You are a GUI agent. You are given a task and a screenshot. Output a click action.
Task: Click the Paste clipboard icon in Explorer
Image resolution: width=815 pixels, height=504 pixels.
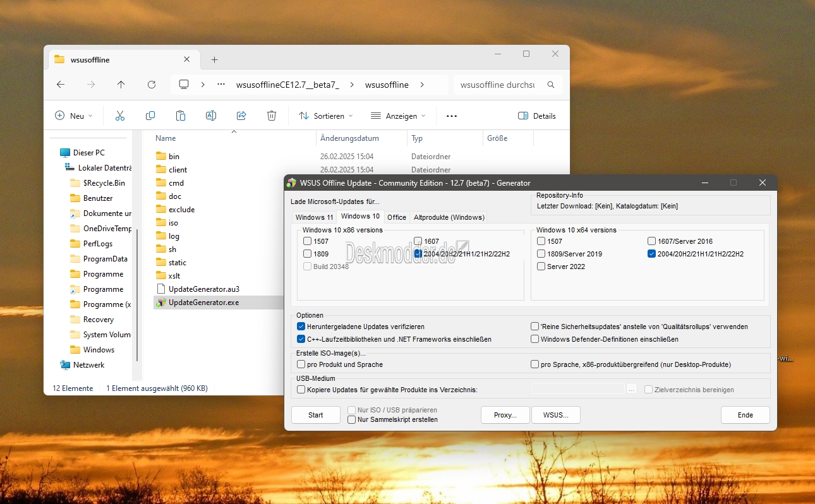(181, 116)
